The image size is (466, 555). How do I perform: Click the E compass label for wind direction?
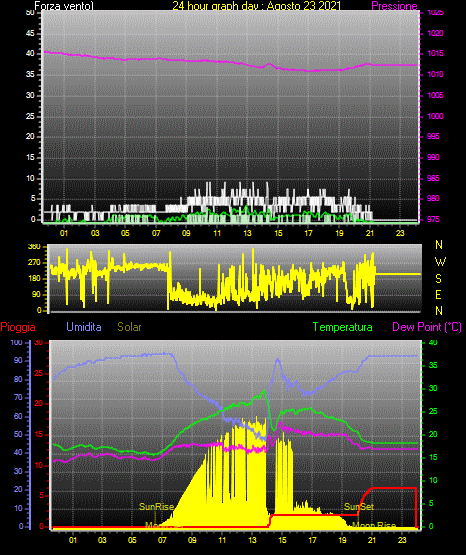pos(438,294)
